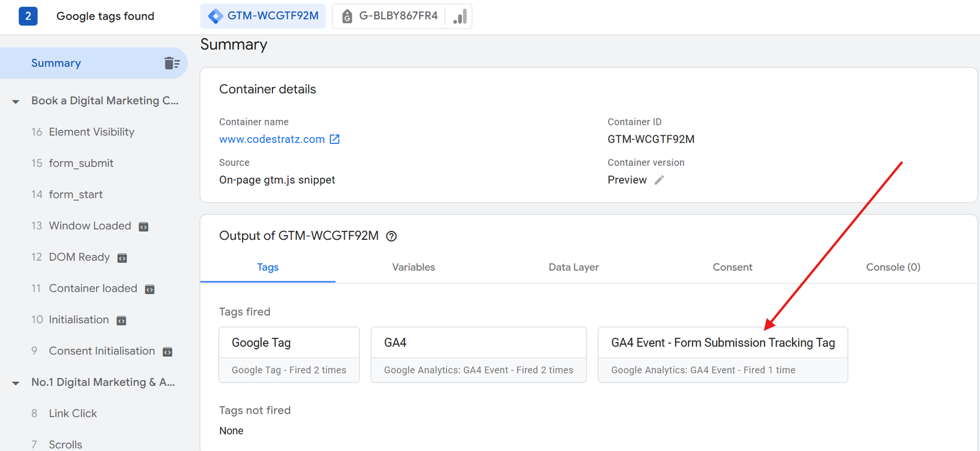Click the API icon beside Container loaded
Screen dimensions: 980x451
point(149,289)
